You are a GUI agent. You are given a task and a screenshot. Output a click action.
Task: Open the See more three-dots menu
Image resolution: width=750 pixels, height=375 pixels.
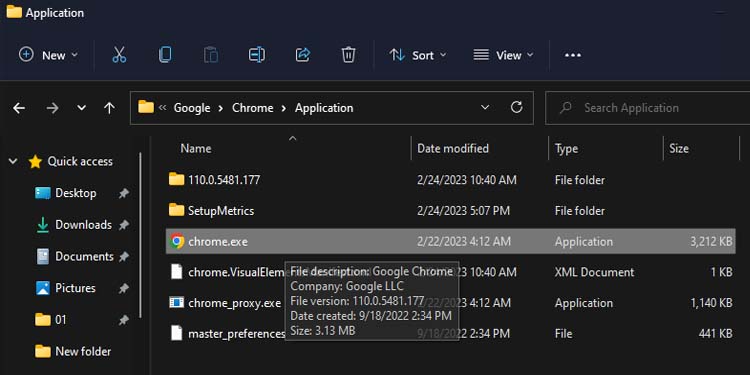click(x=573, y=55)
